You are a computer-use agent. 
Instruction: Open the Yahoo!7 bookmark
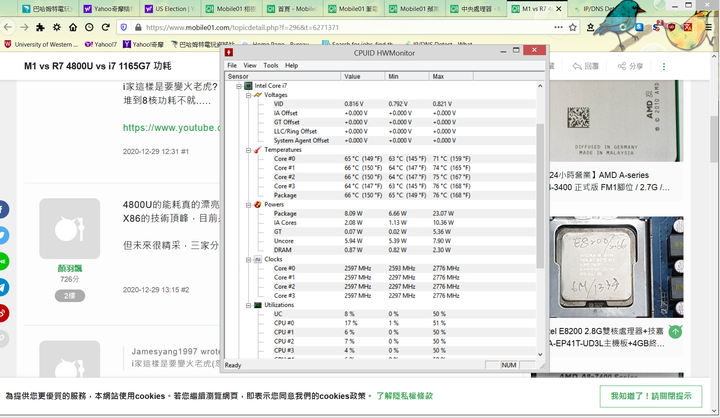tap(101, 45)
